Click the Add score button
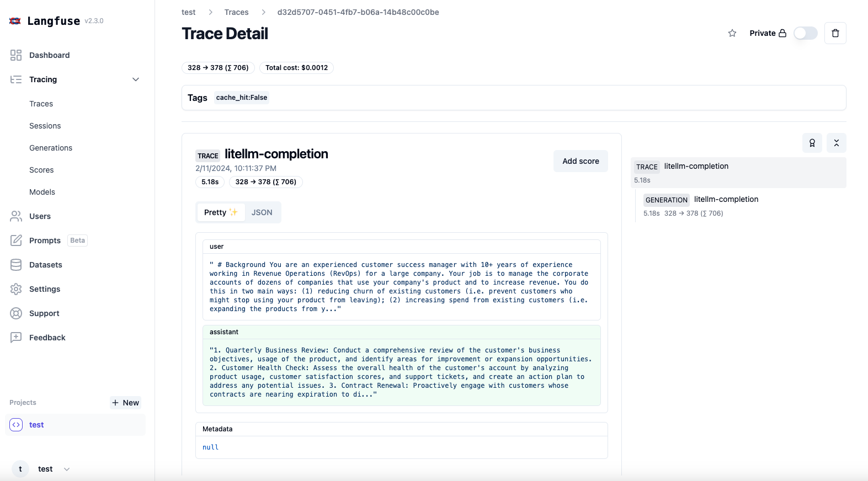Screen dimensions: 868x481 click(x=581, y=161)
